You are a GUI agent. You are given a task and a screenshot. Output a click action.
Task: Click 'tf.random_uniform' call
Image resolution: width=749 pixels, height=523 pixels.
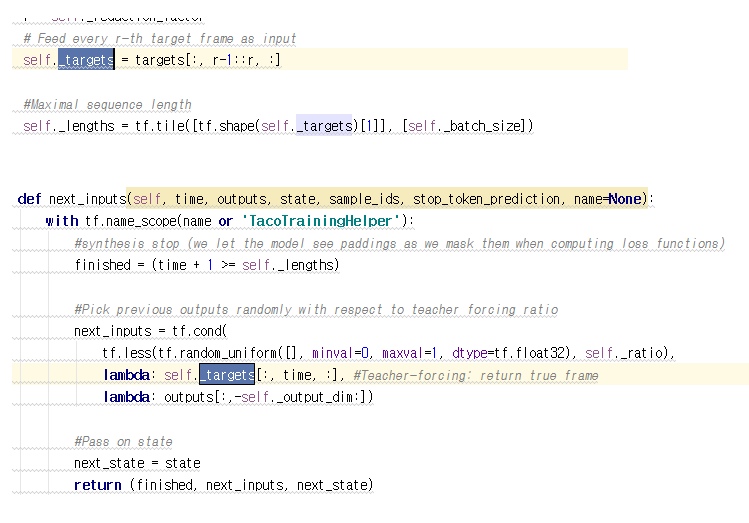click(x=217, y=353)
